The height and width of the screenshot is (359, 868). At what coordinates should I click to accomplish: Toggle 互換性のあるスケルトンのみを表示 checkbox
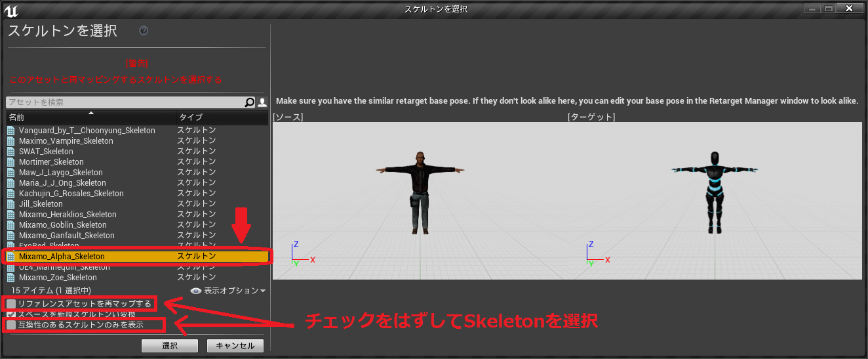(x=11, y=325)
